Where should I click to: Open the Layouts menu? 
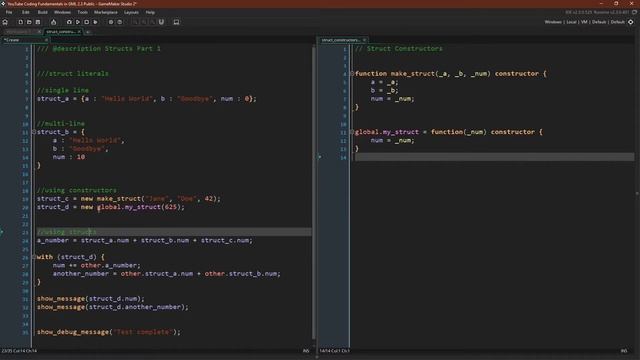(x=131, y=12)
